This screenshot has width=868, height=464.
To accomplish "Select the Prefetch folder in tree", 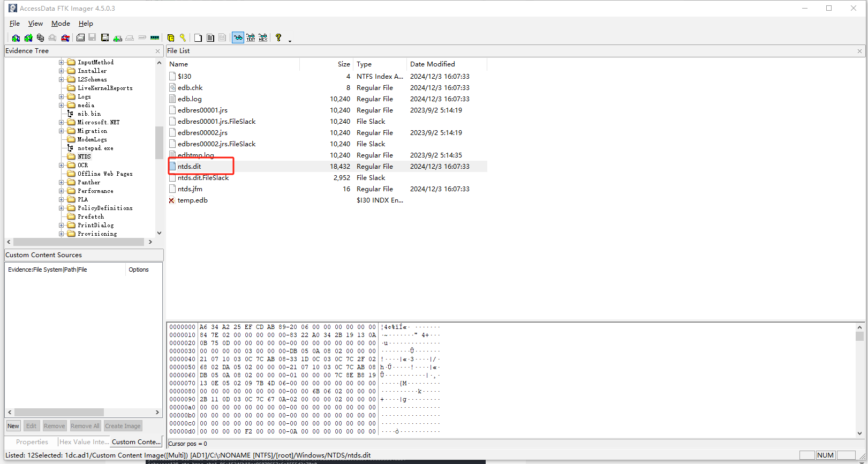I will (90, 216).
